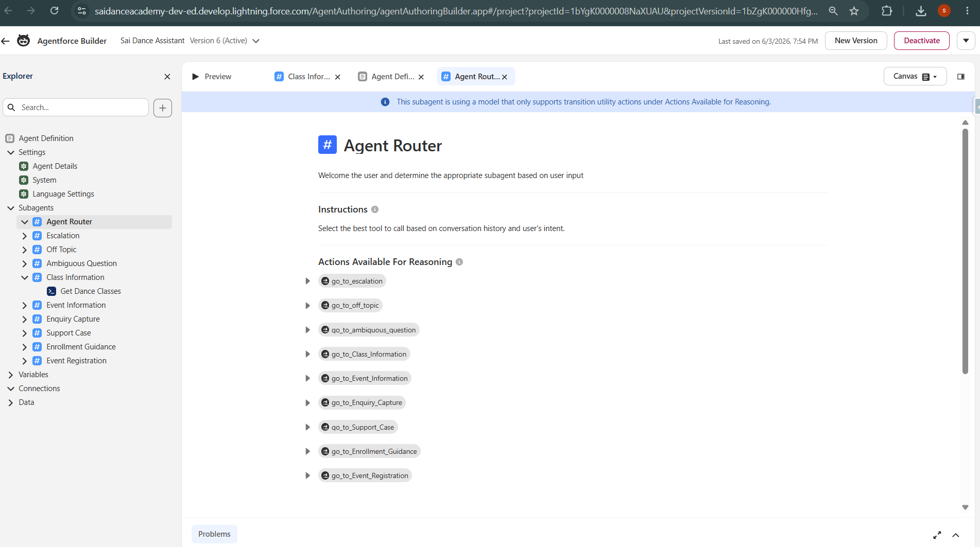Collapse the Settings tree section
980x547 pixels.
click(11, 152)
